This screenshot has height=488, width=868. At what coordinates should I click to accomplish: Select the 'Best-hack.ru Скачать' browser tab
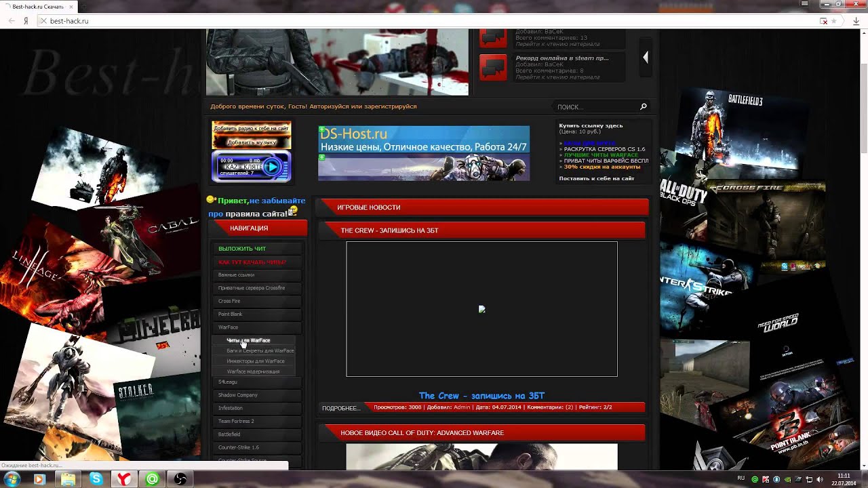pos(39,7)
